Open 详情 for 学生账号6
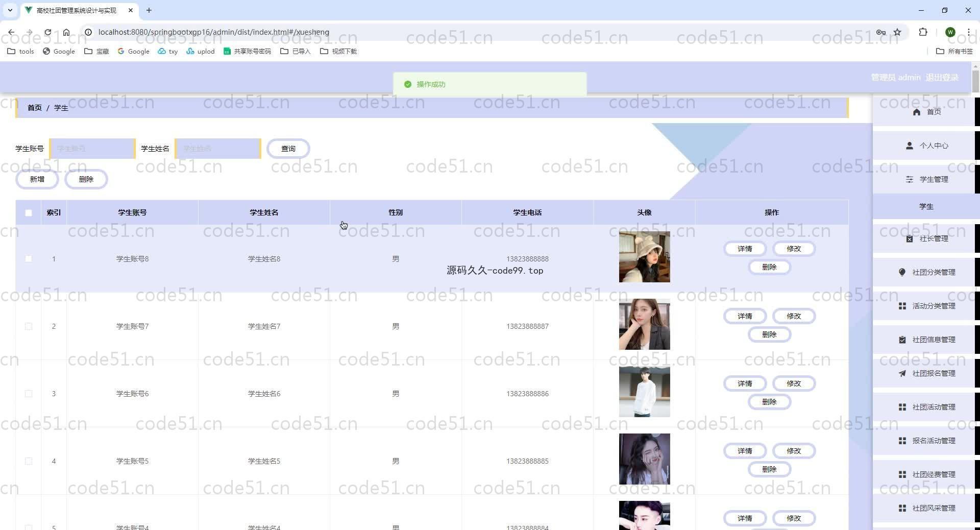 745,383
